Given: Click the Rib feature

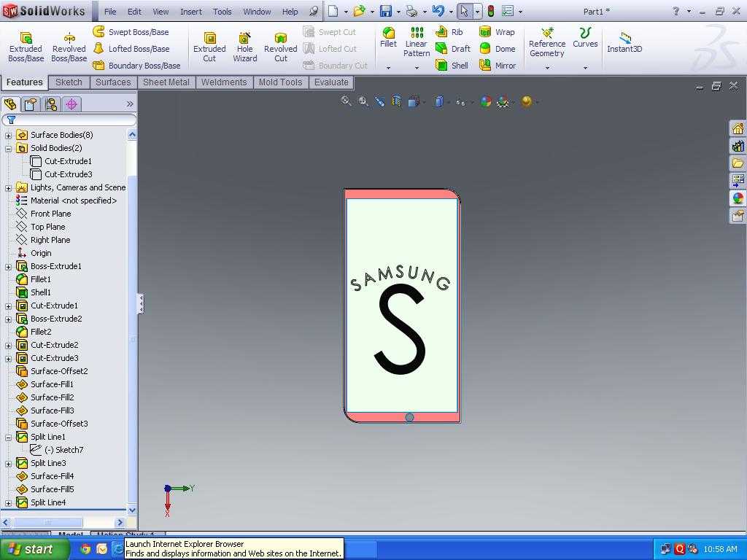Looking at the screenshot, I should (x=449, y=32).
